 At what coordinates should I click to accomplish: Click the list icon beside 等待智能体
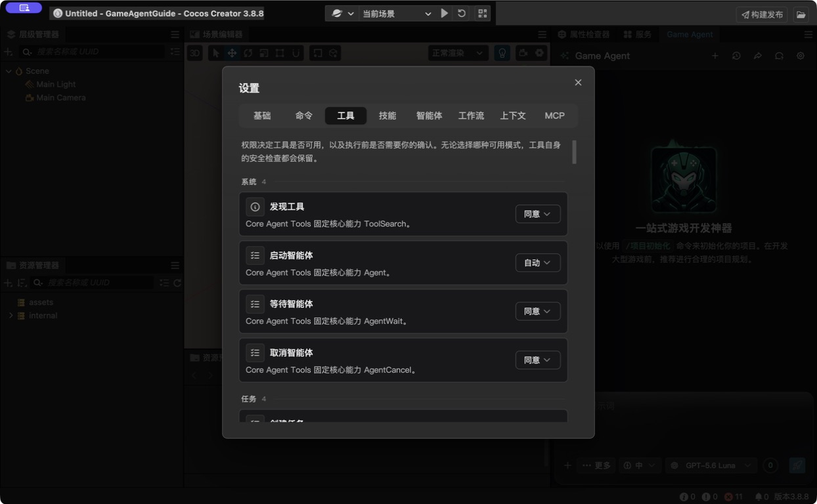click(x=255, y=304)
